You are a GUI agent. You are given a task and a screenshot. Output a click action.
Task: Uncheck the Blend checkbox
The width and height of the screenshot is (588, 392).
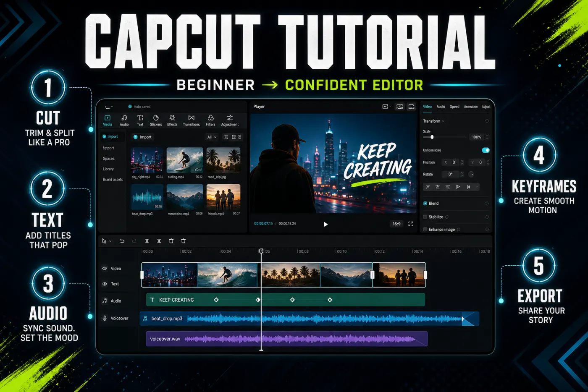(425, 204)
